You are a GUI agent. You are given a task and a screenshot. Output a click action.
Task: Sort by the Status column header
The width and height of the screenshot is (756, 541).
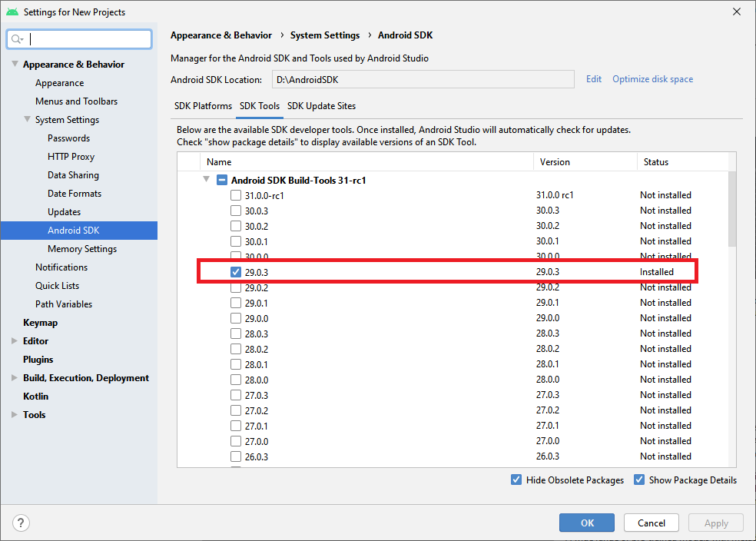[683, 162]
